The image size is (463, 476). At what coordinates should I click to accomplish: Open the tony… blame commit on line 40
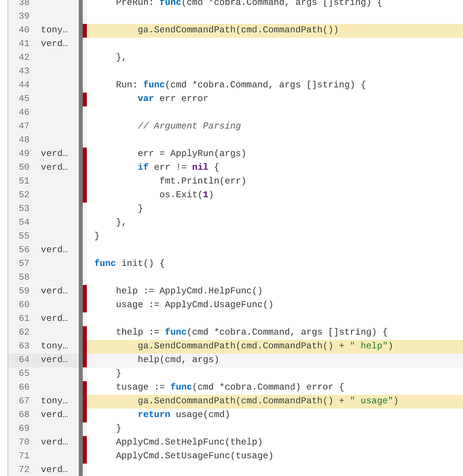pos(54,29)
